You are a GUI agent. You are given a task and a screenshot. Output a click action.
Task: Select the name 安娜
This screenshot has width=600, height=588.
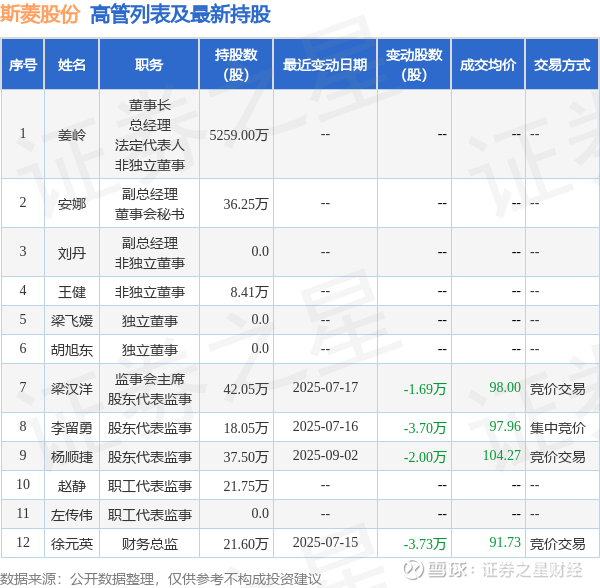click(x=72, y=204)
